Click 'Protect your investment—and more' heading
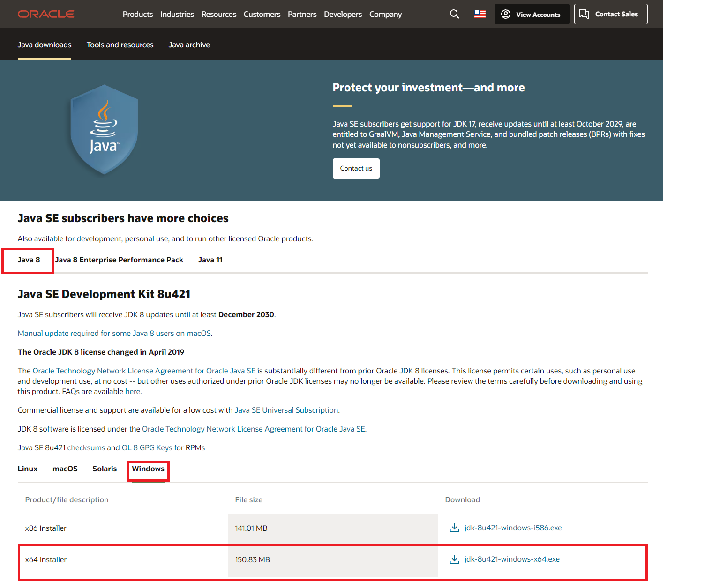Viewport: 720px width, 588px height. 428,88
